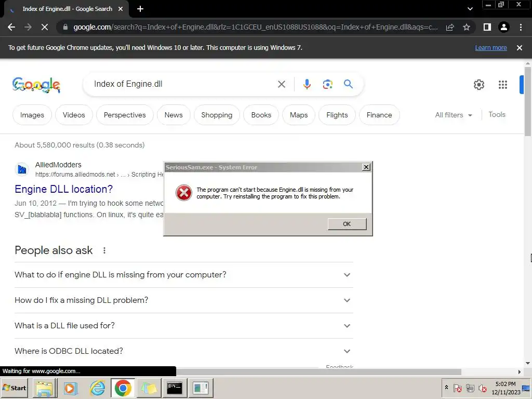Go to Google home via the logo

(36, 85)
